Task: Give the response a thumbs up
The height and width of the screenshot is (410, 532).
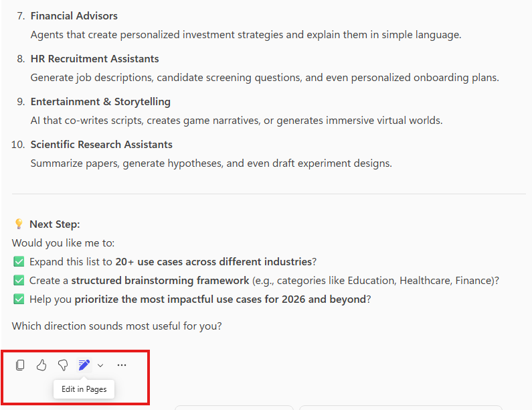Action: click(x=41, y=365)
